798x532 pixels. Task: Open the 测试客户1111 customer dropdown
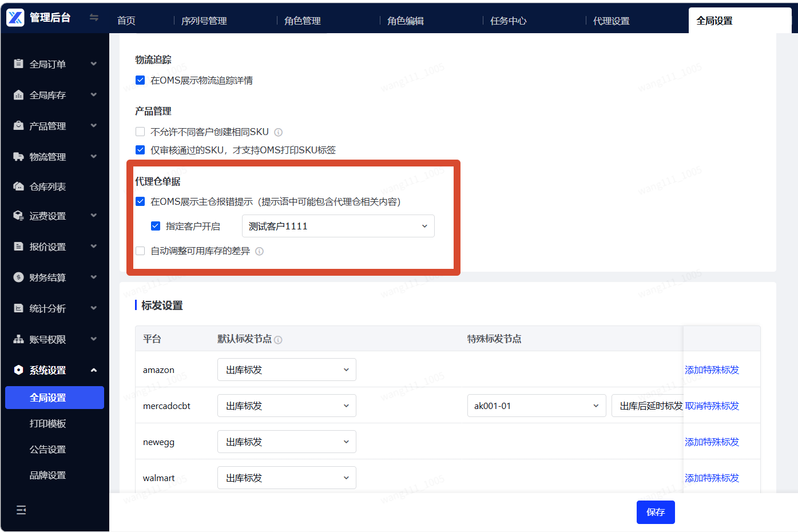pos(338,226)
